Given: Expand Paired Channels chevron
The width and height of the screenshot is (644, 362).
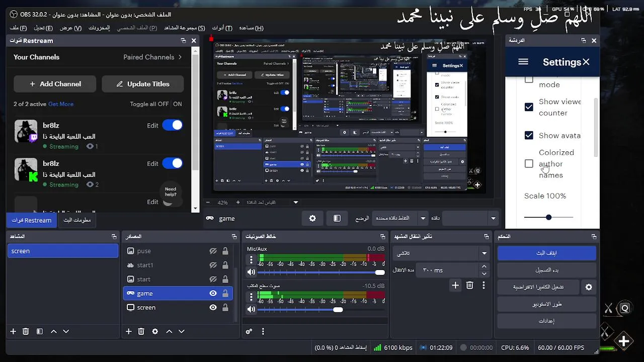Looking at the screenshot, I should (x=180, y=57).
